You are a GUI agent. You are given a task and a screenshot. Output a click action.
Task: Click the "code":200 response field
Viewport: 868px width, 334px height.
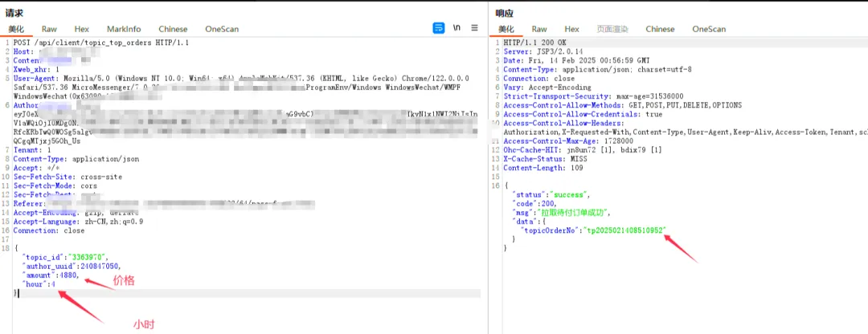[533, 203]
